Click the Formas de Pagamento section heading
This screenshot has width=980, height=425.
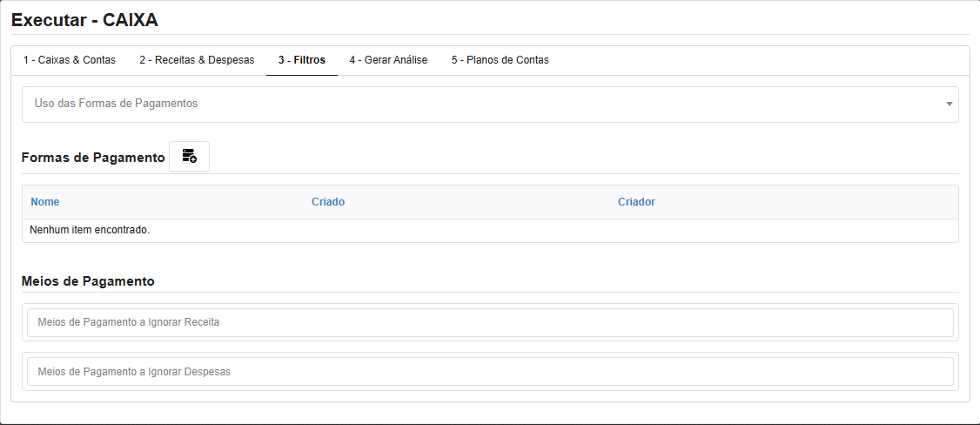click(93, 158)
